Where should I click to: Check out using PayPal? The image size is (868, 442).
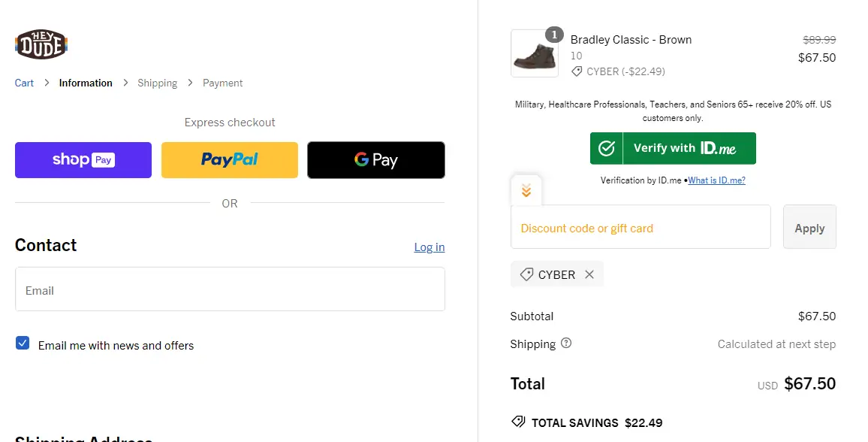click(230, 160)
